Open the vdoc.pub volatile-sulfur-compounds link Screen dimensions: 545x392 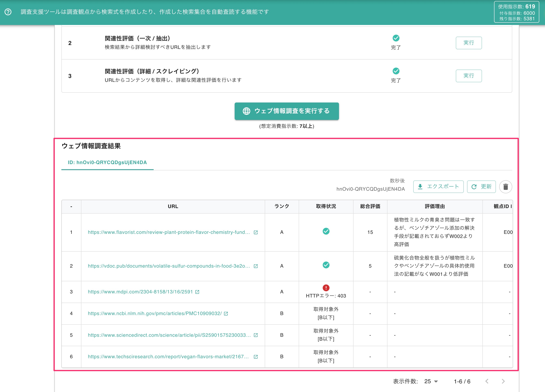(x=169, y=266)
